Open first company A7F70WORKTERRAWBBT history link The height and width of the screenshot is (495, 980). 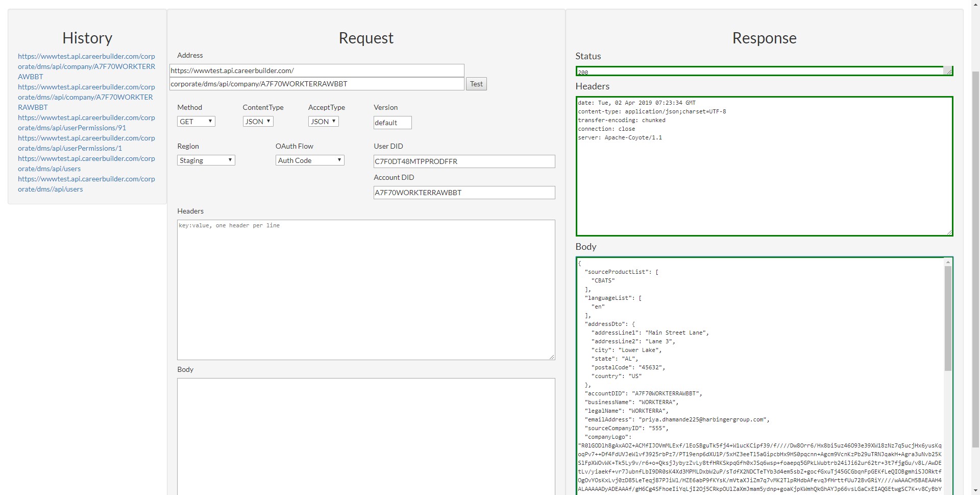(86, 66)
